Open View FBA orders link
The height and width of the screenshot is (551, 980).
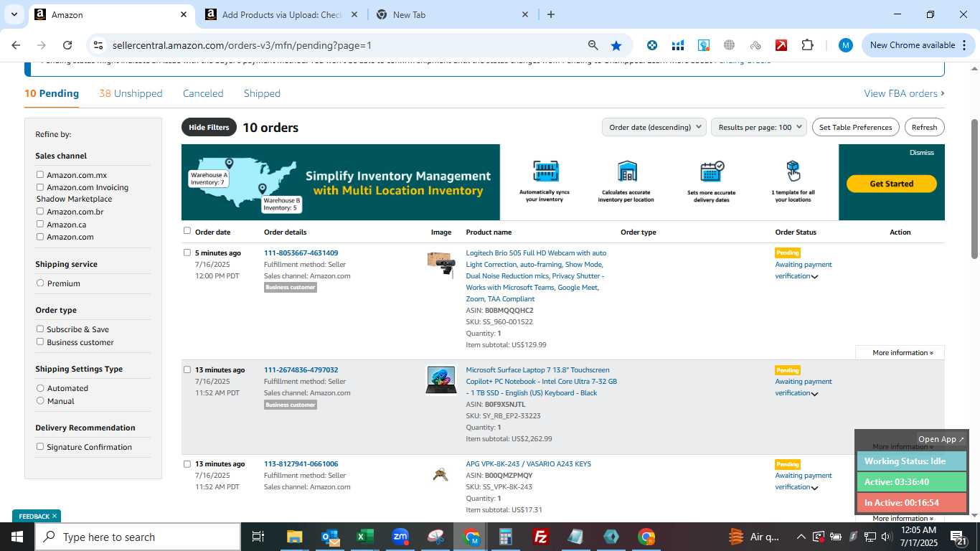click(x=904, y=93)
